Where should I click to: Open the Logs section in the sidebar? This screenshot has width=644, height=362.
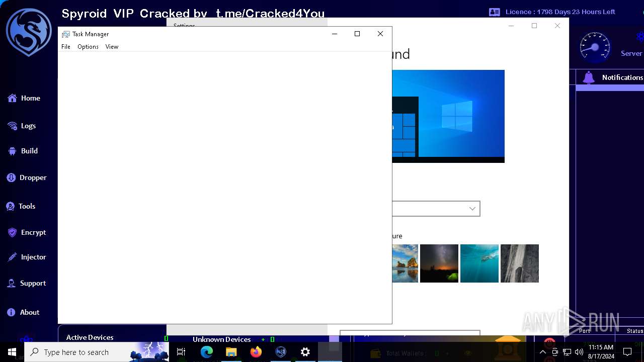[x=22, y=126]
